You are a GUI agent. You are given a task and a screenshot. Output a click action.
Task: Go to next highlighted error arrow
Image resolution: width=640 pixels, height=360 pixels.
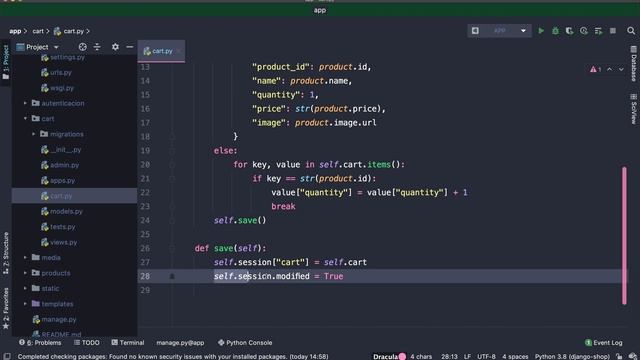(x=621, y=69)
